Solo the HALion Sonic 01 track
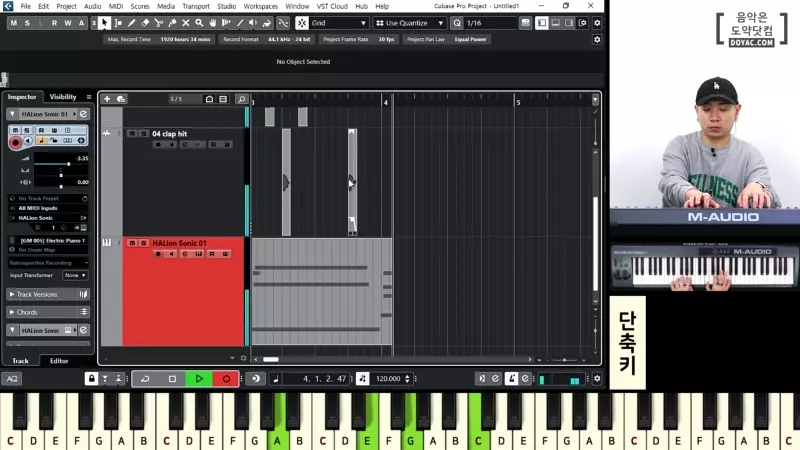The image size is (800, 450). 143,243
